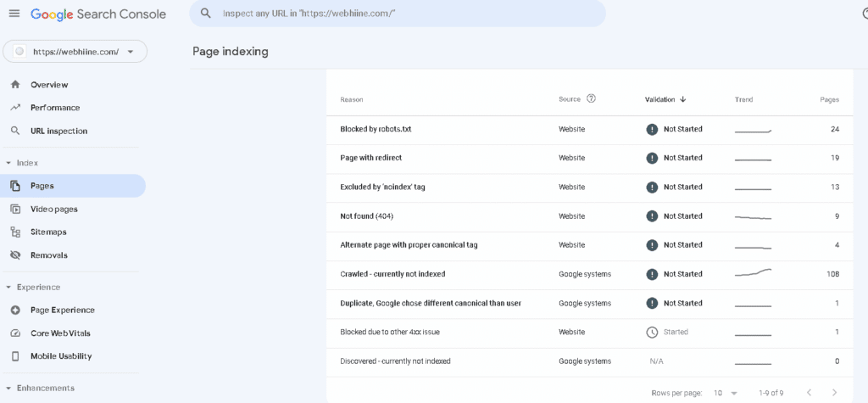Click the Video pages icon
868x403 pixels.
15,209
